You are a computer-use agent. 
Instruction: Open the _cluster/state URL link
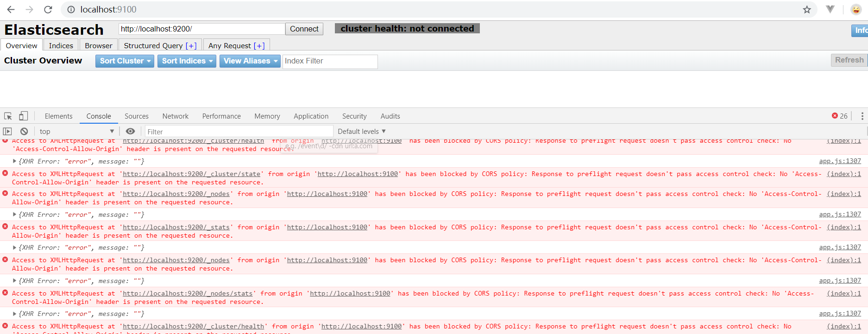pyautogui.click(x=191, y=174)
